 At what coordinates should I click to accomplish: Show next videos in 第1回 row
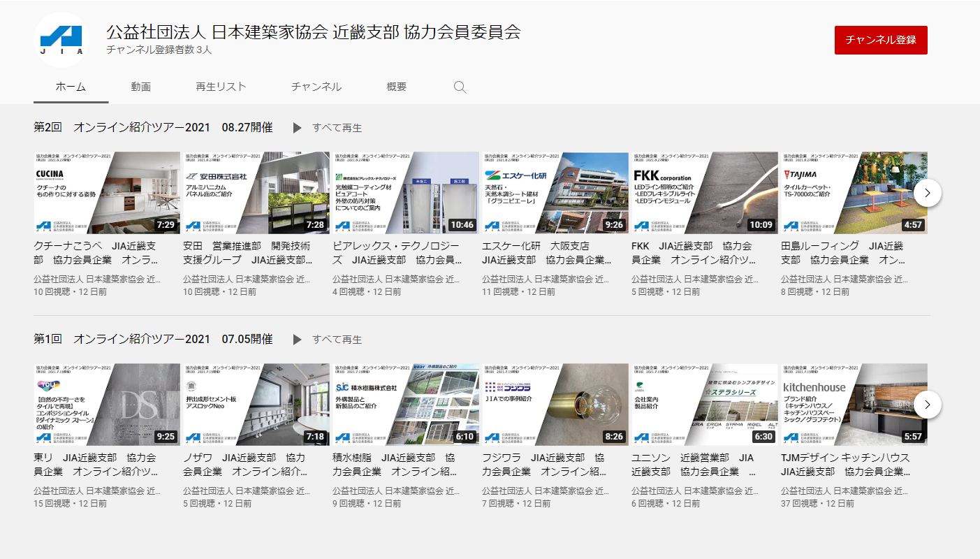pyautogui.click(x=927, y=405)
